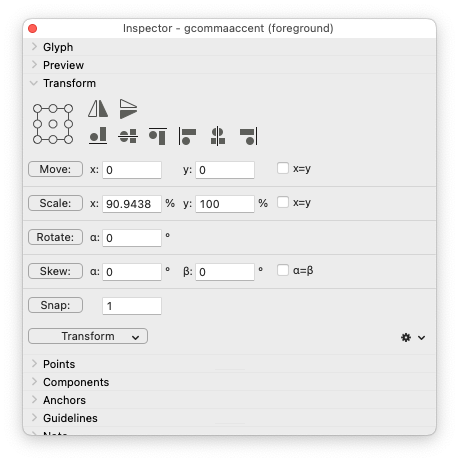
Task: Align horizontal centers of selection
Action: click(218, 136)
